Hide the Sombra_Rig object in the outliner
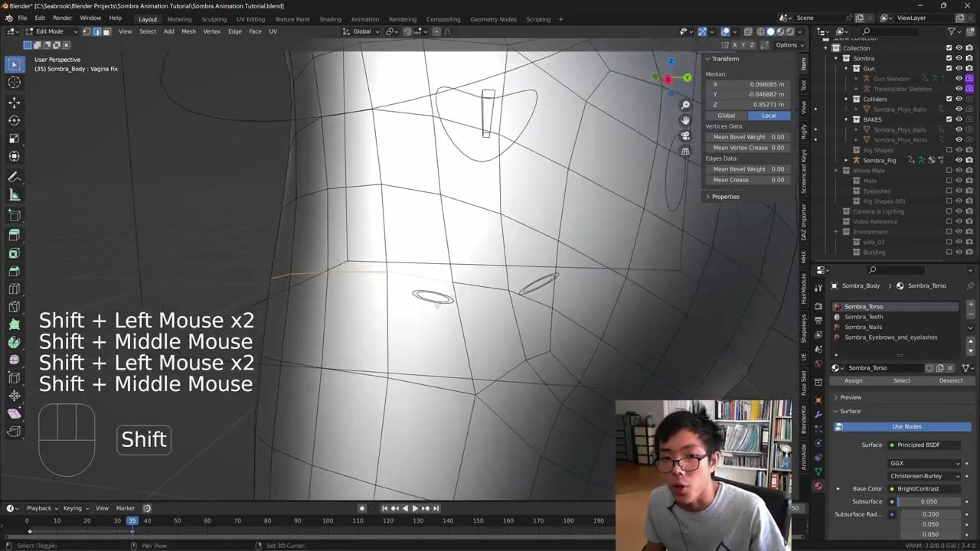The image size is (980, 551). [x=959, y=160]
